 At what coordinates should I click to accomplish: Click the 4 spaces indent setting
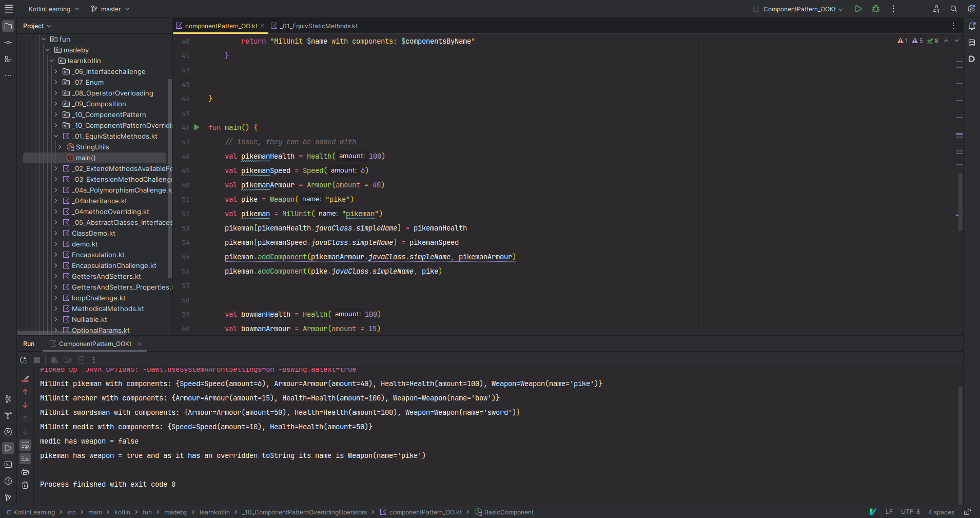941,512
